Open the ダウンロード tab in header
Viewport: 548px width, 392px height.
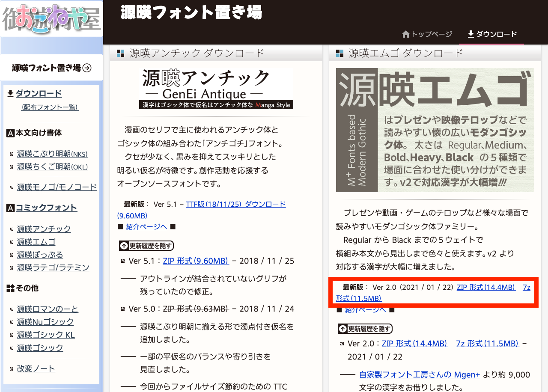492,34
